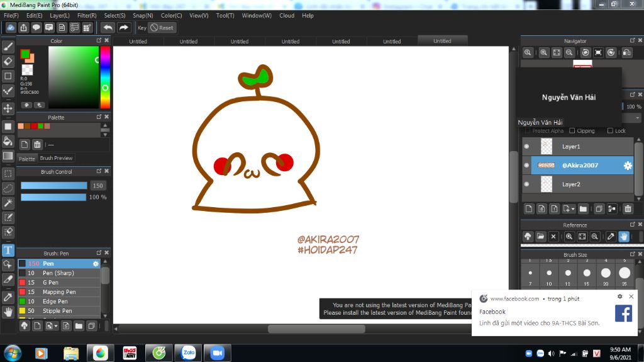The height and width of the screenshot is (362, 644).
Task: Open the Layer menu
Action: [x=60, y=15]
